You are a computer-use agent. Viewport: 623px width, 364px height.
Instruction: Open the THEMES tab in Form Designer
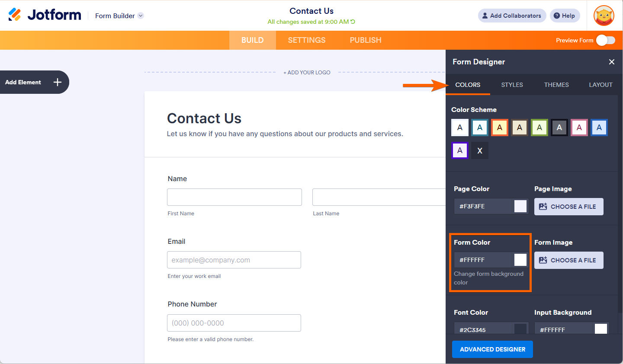click(x=556, y=85)
